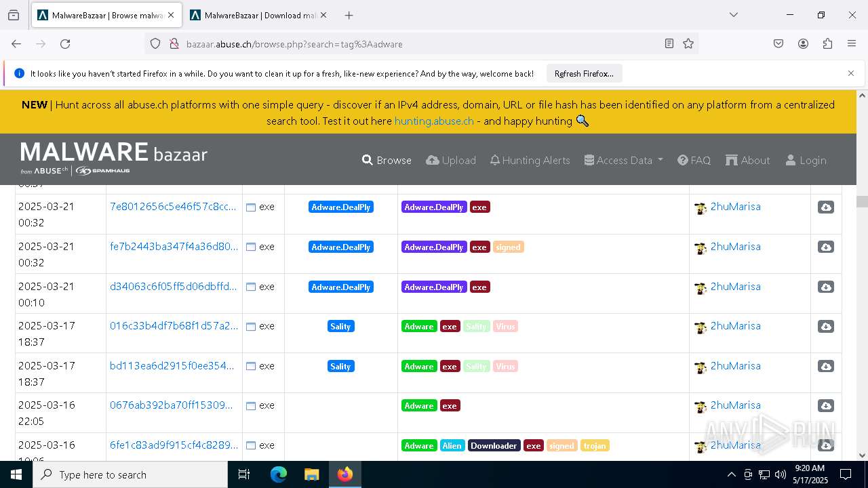Image resolution: width=868 pixels, height=488 pixels.
Task: Click Virus tag on bd113ea6d2915 row
Action: pos(505,367)
